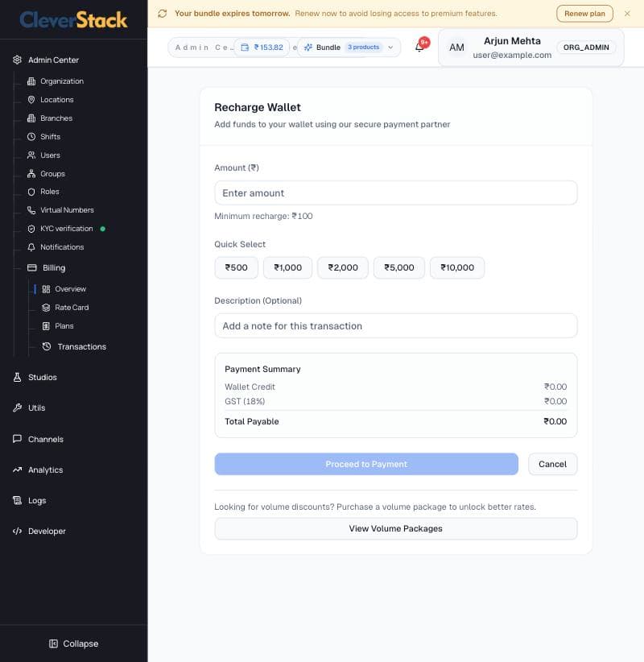The width and height of the screenshot is (644, 662).
Task: Click the Branches building icon
Action: (31, 118)
